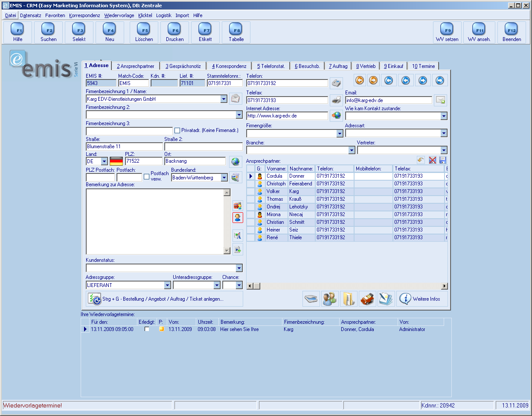
Task: Click the F11 WV anseh. button
Action: (479, 32)
